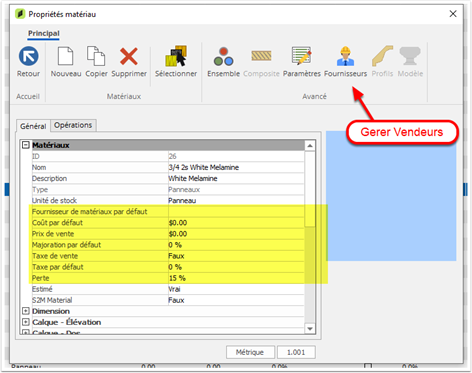Select the Général tab
This screenshot has height=373, width=472.
tap(33, 126)
